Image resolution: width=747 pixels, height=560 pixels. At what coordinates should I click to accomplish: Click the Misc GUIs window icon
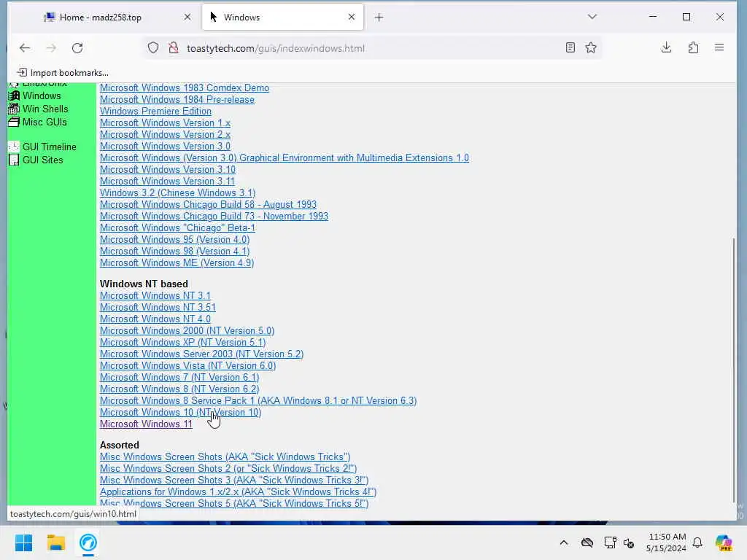point(14,122)
